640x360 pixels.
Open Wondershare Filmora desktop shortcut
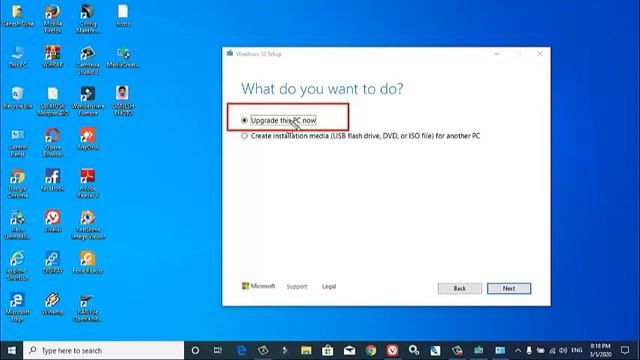click(88, 101)
